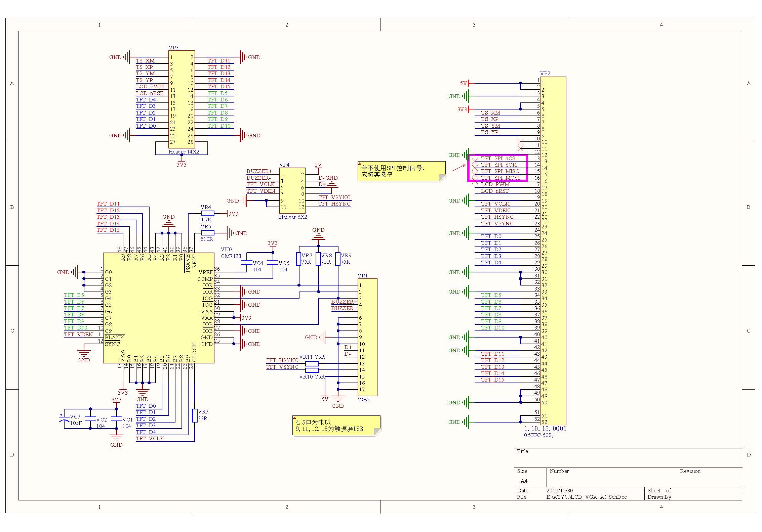Click the VR4 4.7K resistor symbol
762x532 pixels.
tap(207, 213)
